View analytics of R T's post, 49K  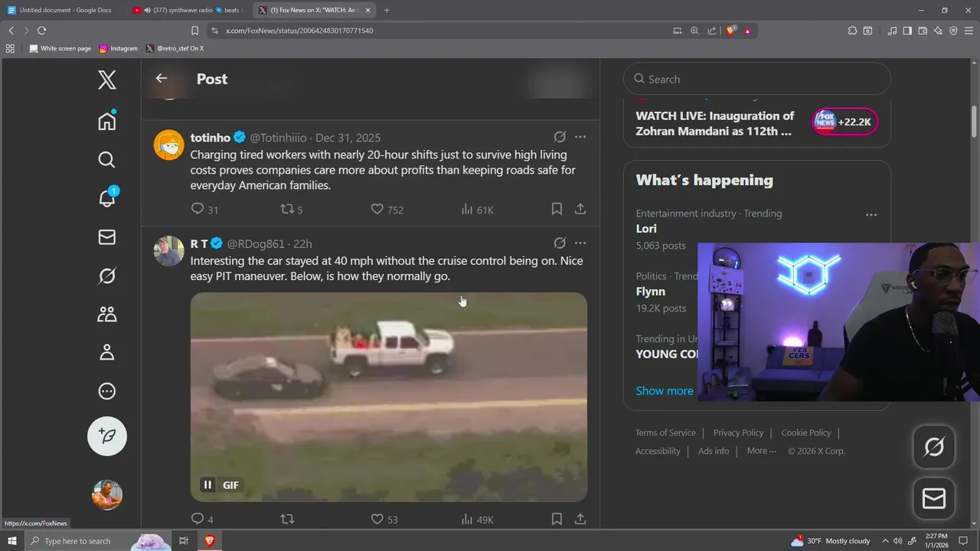pyautogui.click(x=478, y=519)
